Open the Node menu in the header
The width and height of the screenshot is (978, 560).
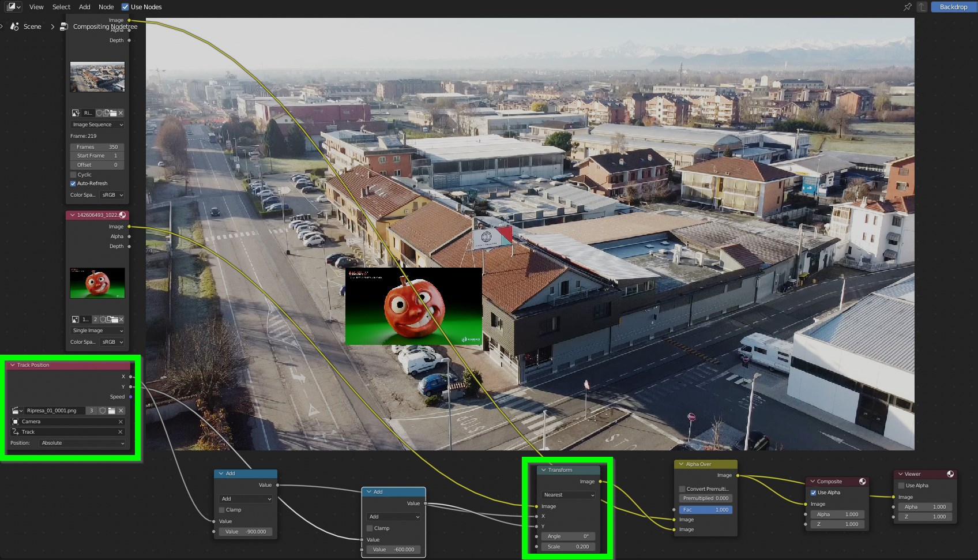[x=106, y=7]
